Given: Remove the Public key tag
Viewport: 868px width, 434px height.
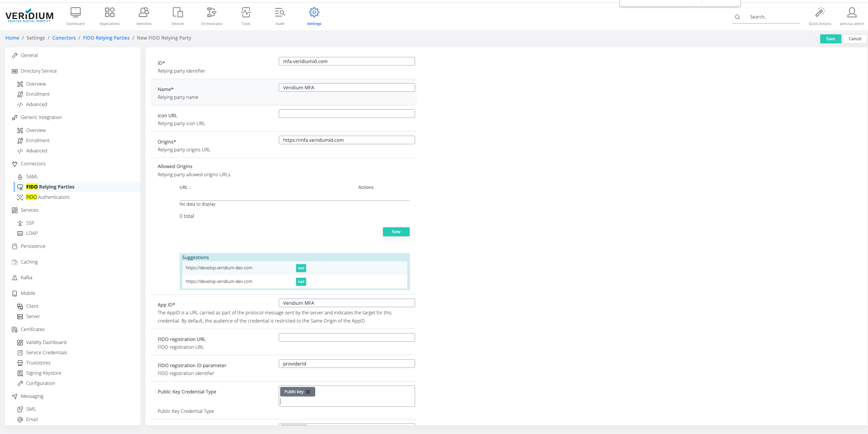Looking at the screenshot, I should pyautogui.click(x=308, y=392).
